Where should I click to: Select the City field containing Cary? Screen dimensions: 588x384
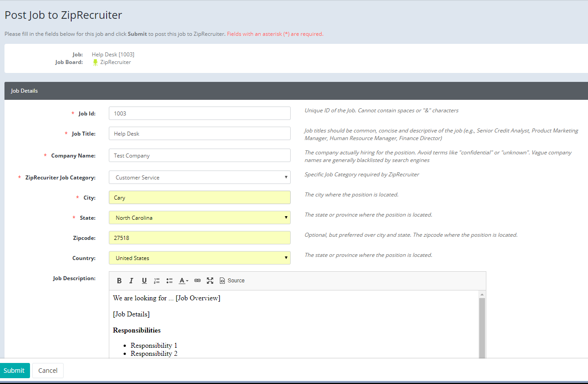click(x=199, y=197)
